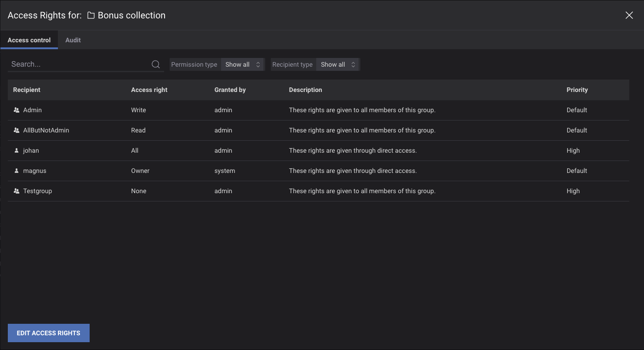Select the johan recipient name
Viewport: 644px width, 350px height.
(31, 150)
